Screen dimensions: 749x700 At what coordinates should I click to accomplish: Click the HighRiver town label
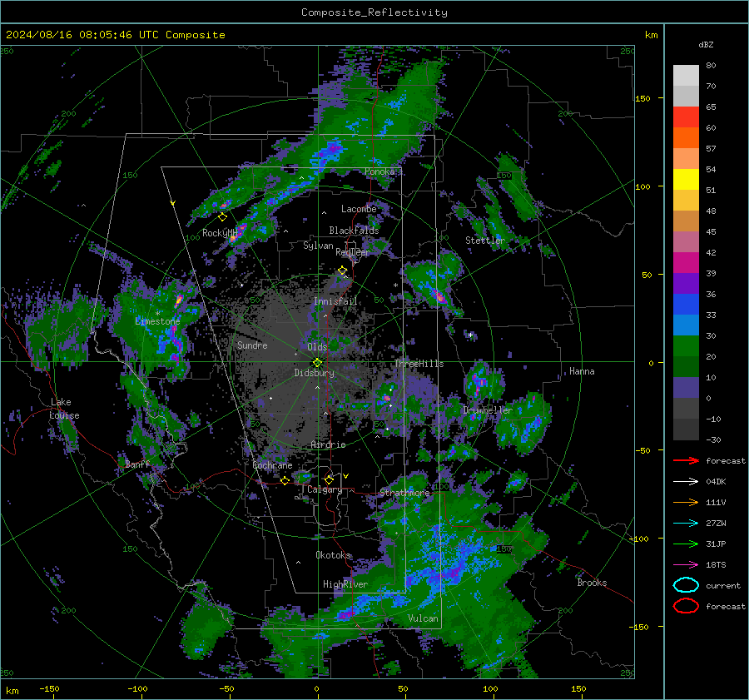pos(345,584)
